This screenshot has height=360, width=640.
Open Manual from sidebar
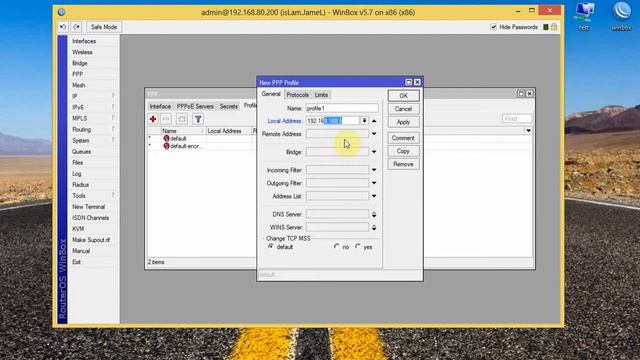[81, 251]
